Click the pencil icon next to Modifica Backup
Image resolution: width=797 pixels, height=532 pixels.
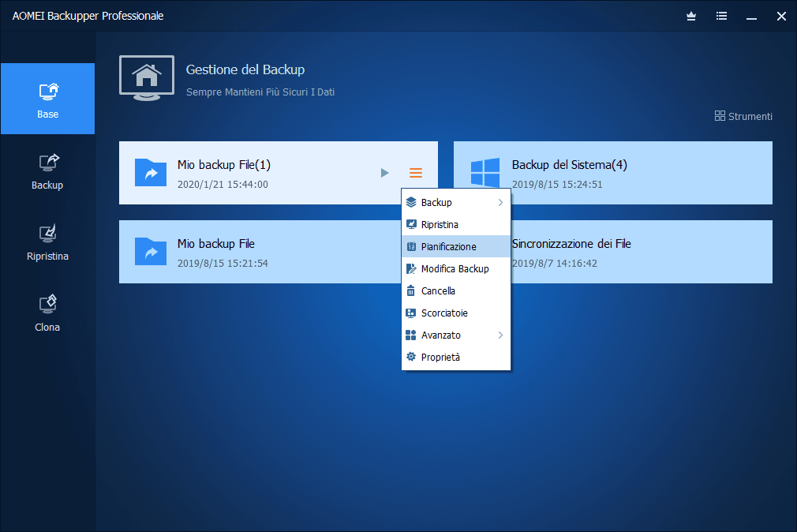[411, 268]
